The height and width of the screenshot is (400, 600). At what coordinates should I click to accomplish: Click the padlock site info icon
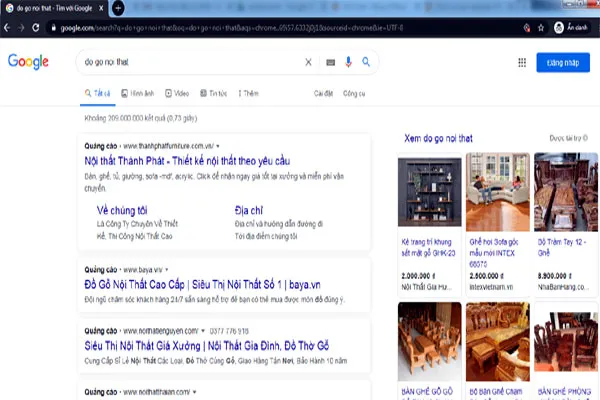(x=54, y=28)
